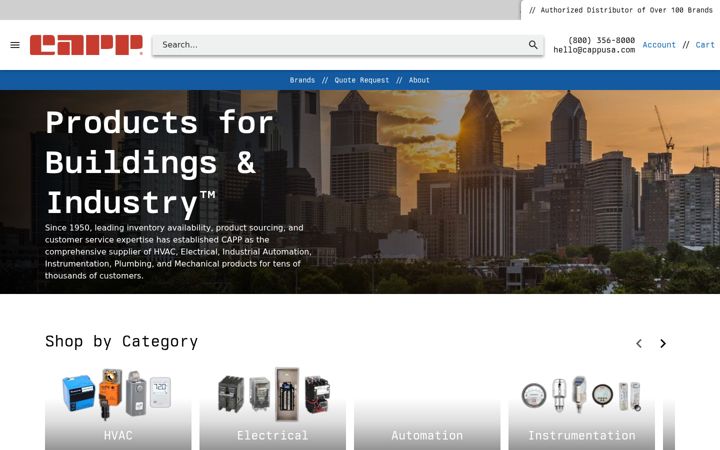Click the Shop by Category heading
The image size is (720, 450).
click(x=122, y=342)
